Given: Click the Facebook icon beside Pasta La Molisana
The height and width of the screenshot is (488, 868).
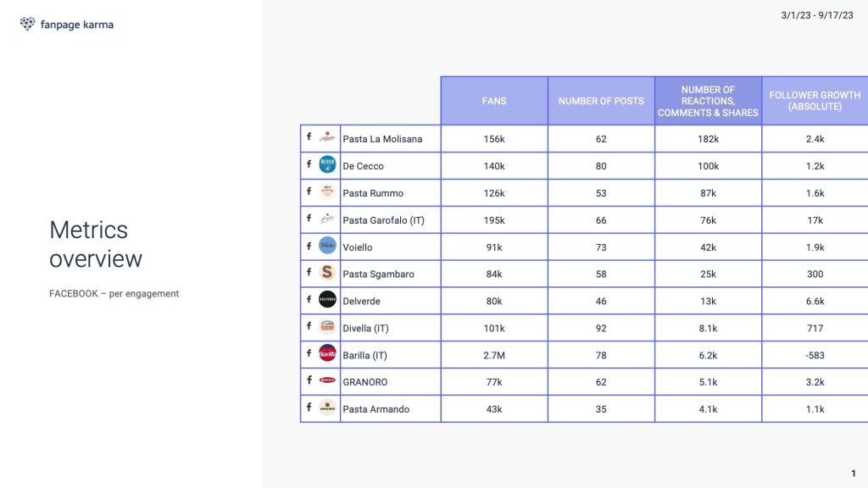Looking at the screenshot, I should [309, 136].
